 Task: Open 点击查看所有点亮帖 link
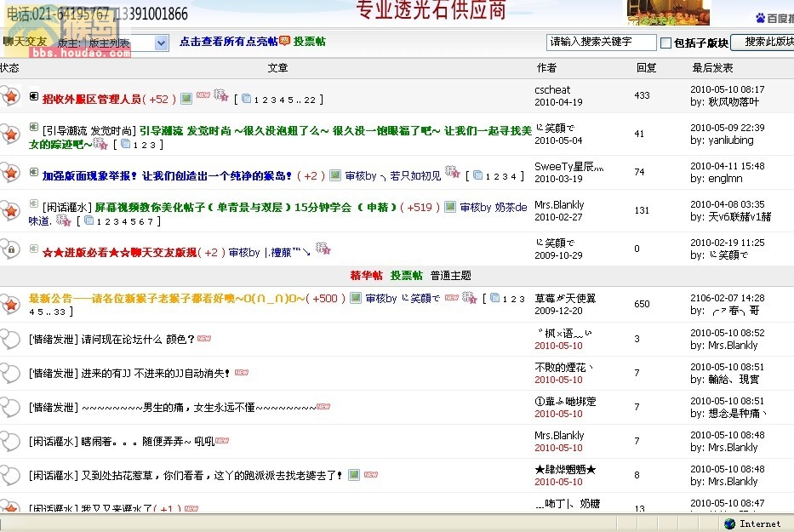228,42
